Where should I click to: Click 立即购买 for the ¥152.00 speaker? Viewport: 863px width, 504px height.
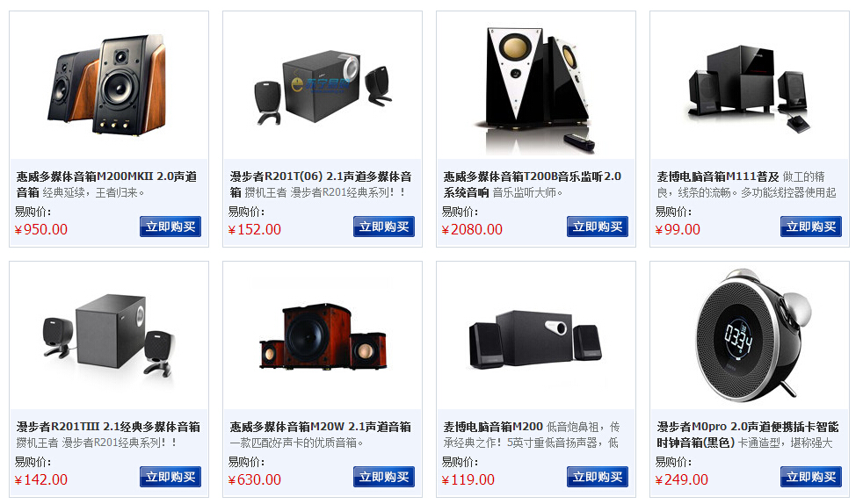(x=384, y=227)
